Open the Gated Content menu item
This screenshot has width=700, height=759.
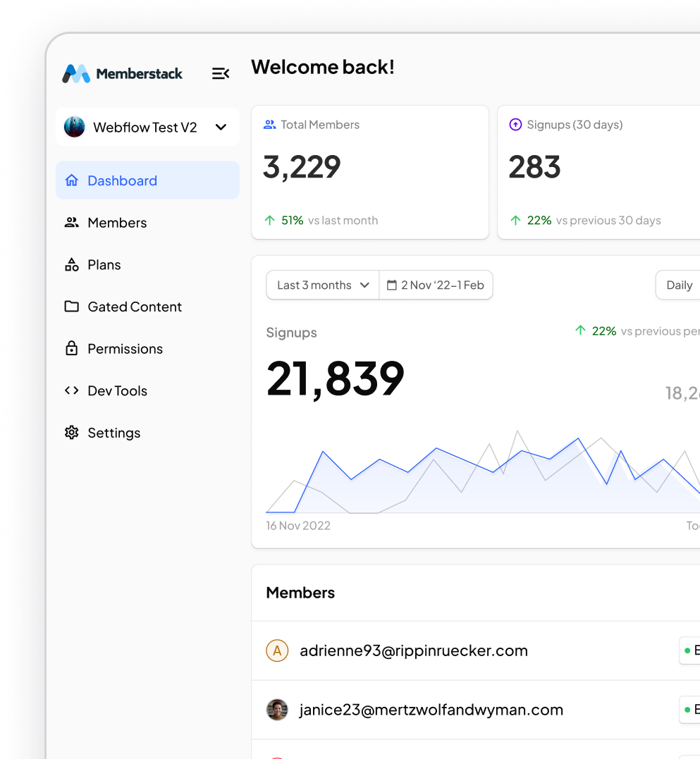tap(135, 307)
